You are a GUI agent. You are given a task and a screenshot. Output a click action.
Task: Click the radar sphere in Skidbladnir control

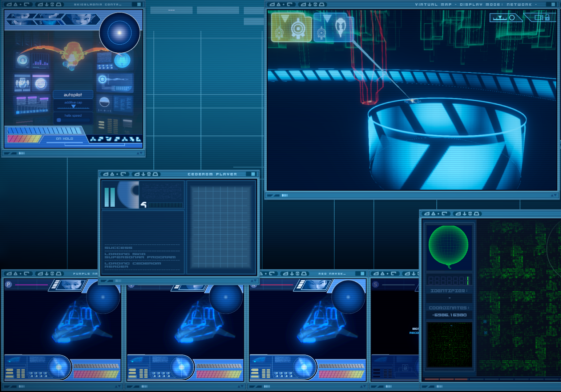click(x=120, y=33)
